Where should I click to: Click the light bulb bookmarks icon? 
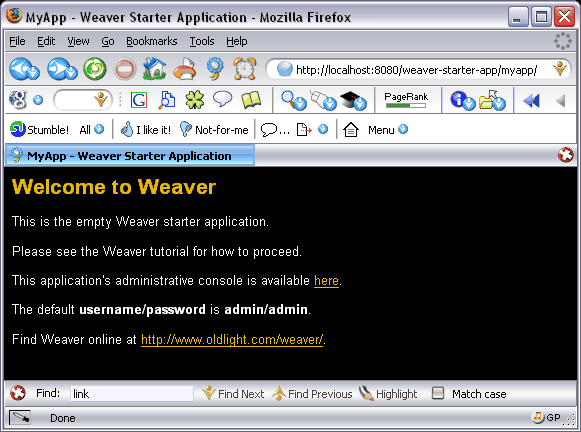pos(215,69)
